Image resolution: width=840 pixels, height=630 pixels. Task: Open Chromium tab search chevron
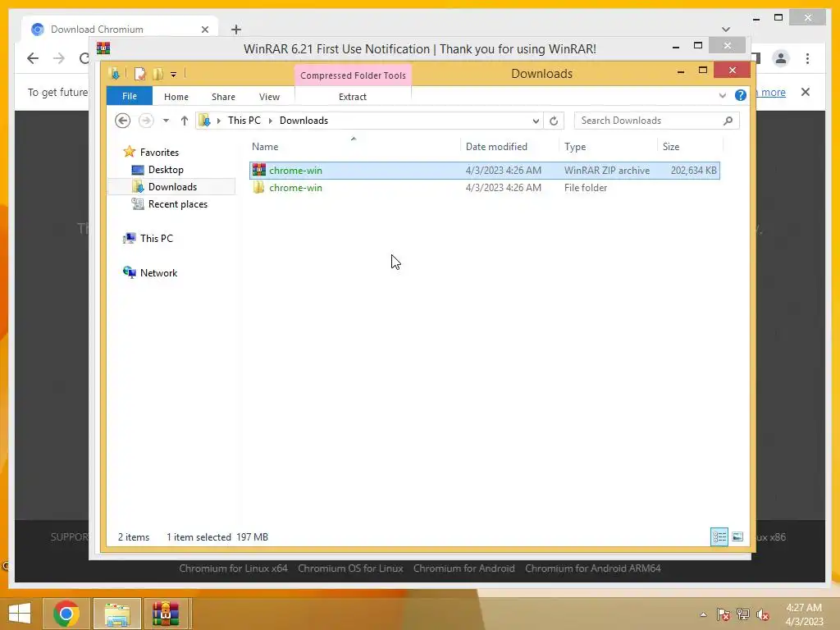click(x=726, y=29)
